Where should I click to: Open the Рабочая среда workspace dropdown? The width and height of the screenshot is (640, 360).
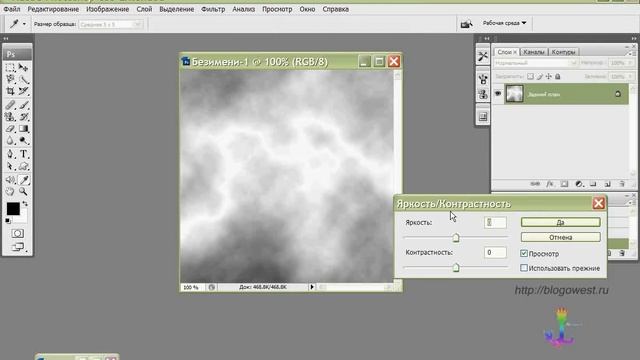pos(504,23)
